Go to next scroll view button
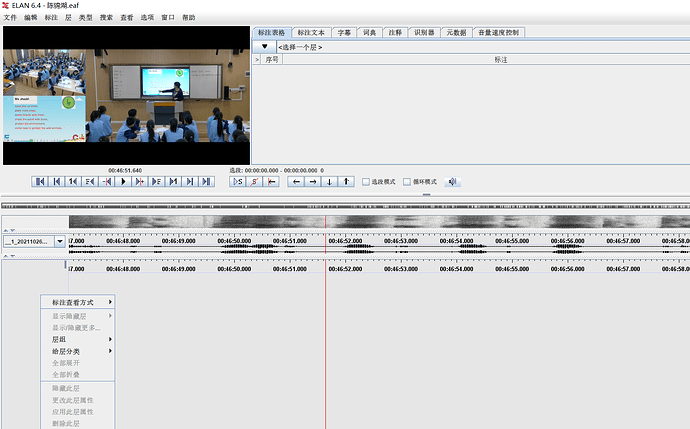The width and height of the screenshot is (690, 429). (190, 181)
